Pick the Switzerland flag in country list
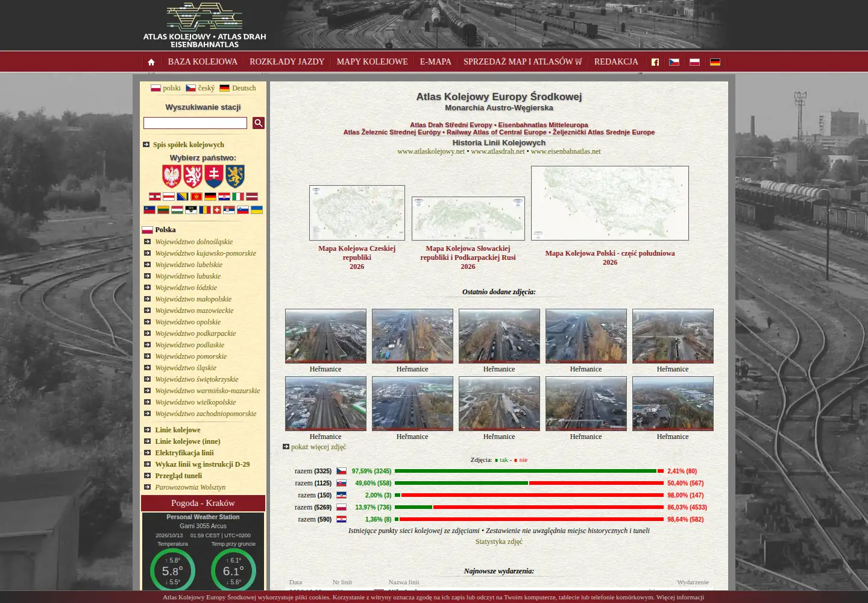This screenshot has width=868, height=603. (217, 210)
